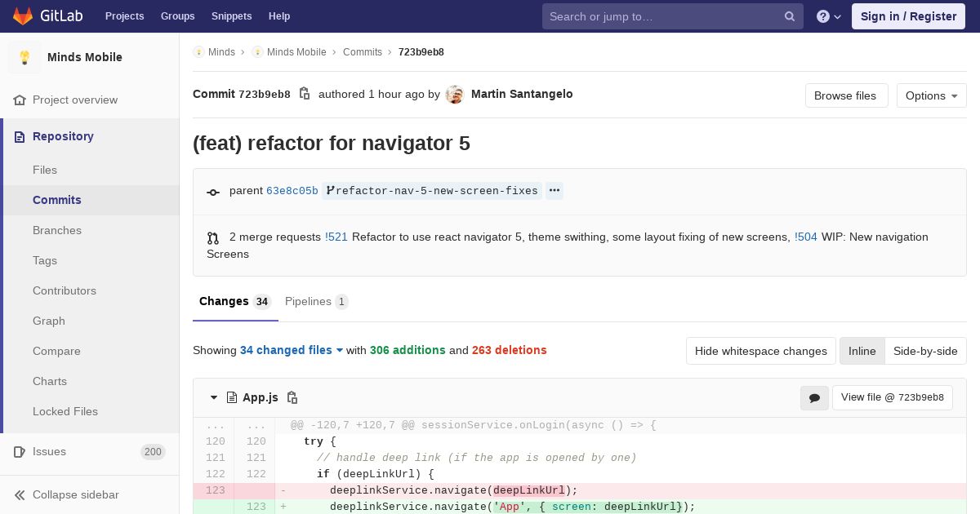
Task: Click the App.js file document icon
Action: tap(232, 398)
